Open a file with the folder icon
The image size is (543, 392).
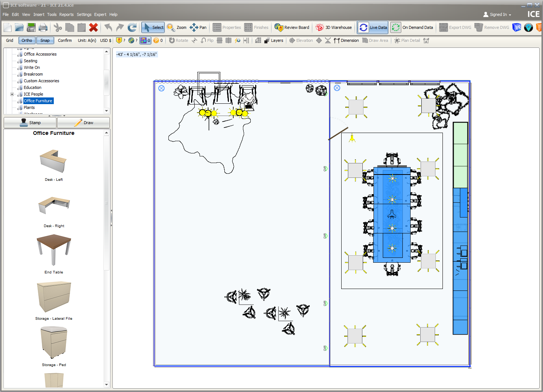tap(19, 27)
